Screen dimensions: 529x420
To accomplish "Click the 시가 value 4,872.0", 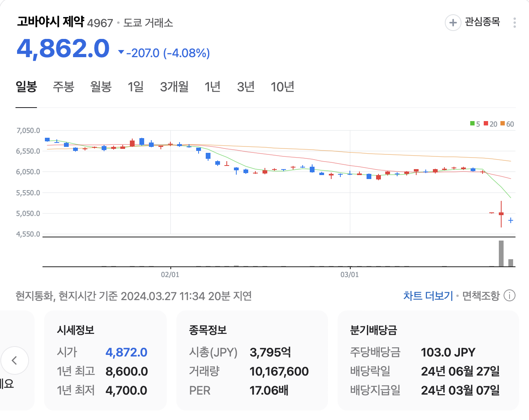I will pyautogui.click(x=126, y=352).
